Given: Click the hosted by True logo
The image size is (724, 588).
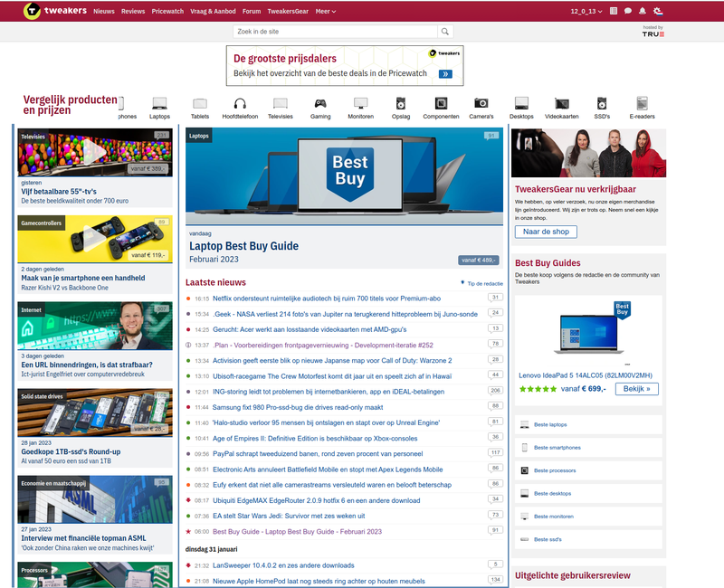Looking at the screenshot, I should point(653,32).
